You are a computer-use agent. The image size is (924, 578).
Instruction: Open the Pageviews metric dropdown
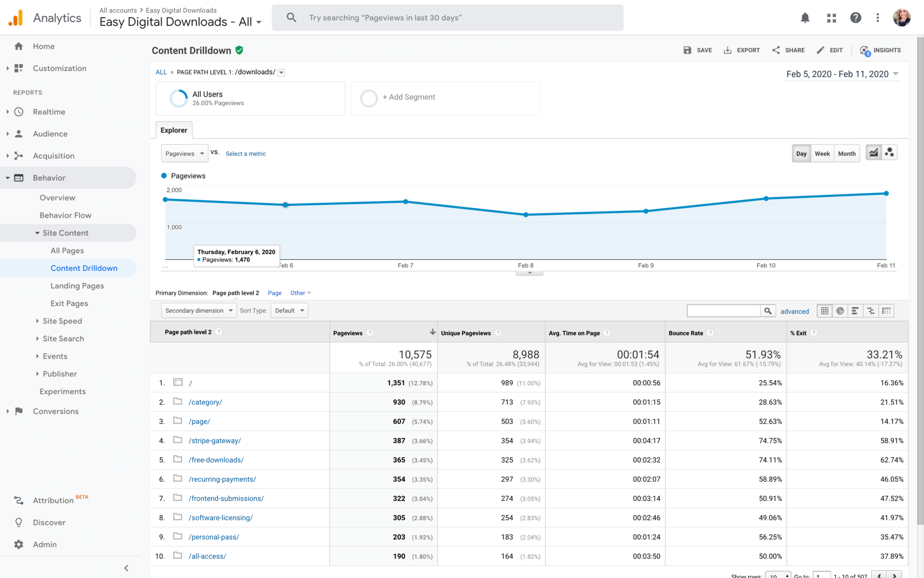pos(185,154)
